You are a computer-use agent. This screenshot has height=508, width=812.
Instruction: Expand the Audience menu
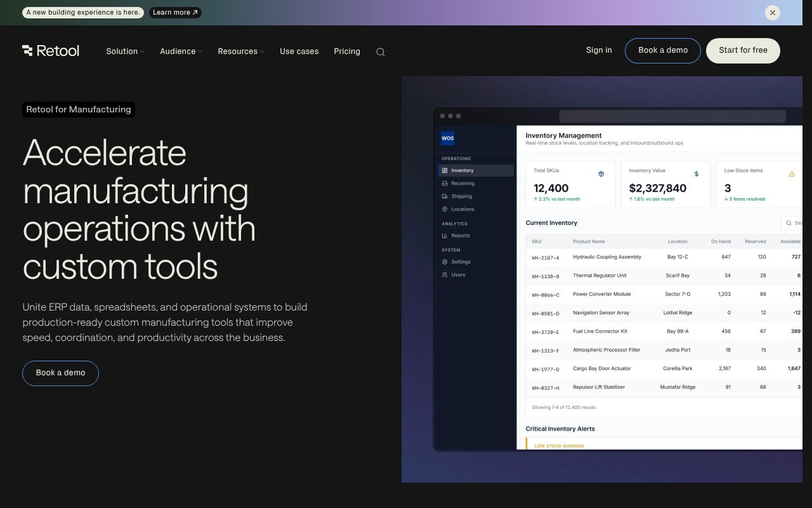[x=181, y=51]
